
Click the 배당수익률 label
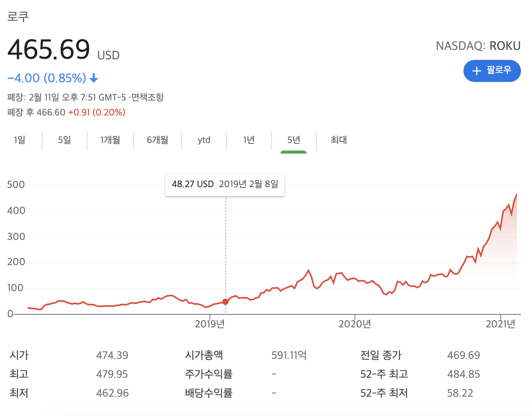209,393
